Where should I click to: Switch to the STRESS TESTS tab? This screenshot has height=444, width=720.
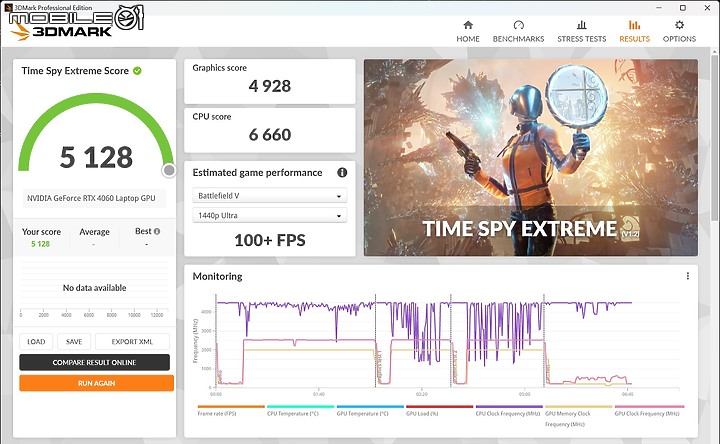(581, 31)
